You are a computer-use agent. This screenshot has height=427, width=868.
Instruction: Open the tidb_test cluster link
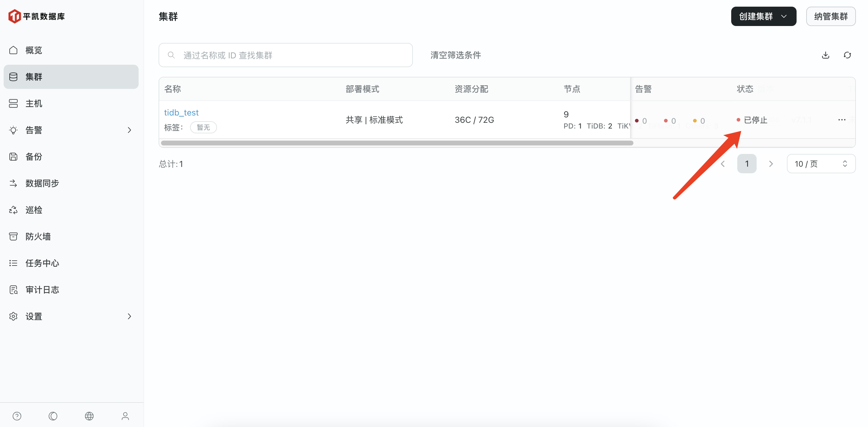click(x=181, y=112)
